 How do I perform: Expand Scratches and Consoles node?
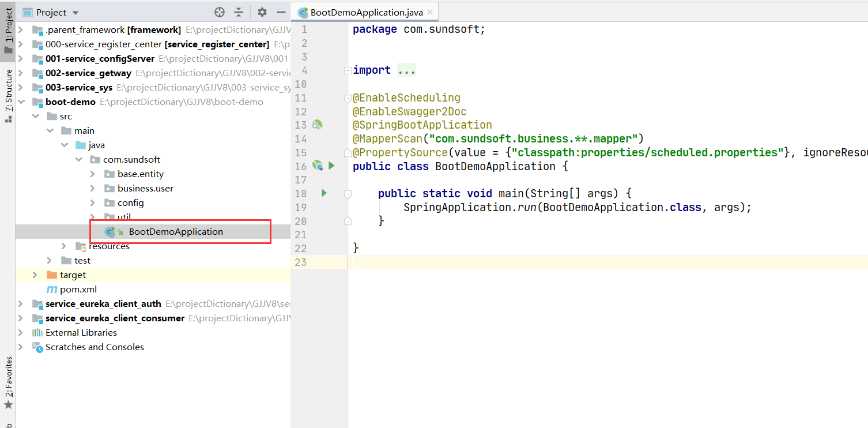(x=21, y=347)
